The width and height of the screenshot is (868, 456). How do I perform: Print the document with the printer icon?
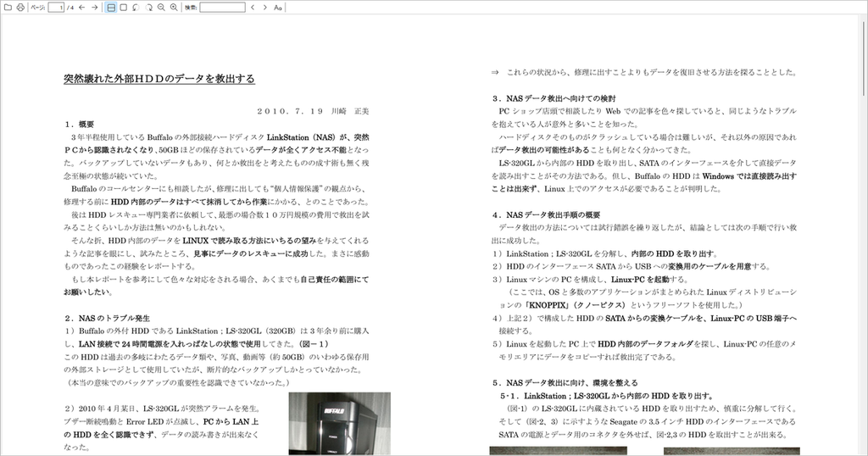(20, 7)
